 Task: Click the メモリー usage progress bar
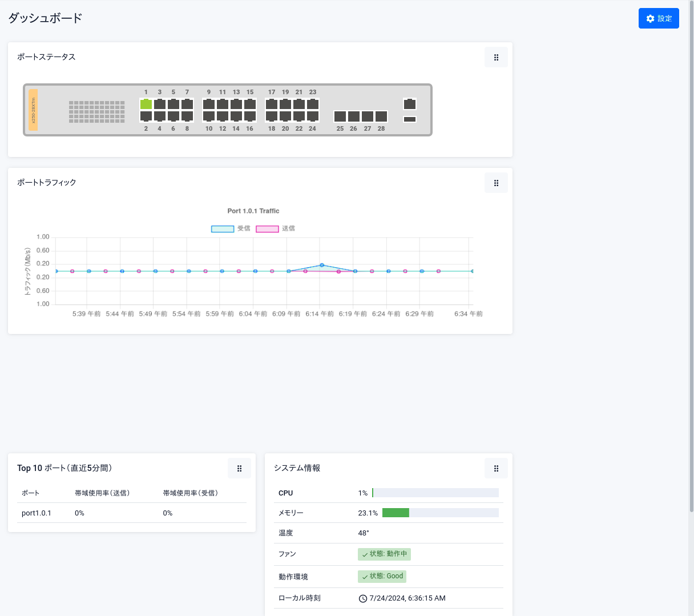tap(440, 513)
